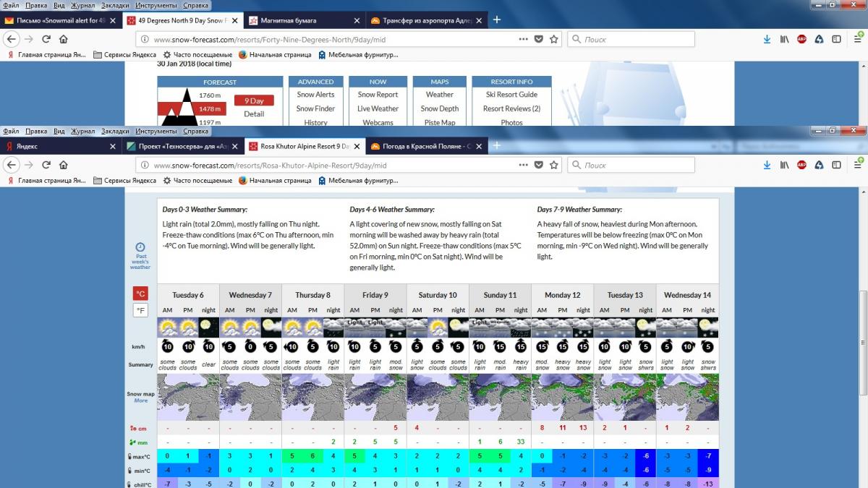Open Закладки menu in Rosa Khutor window
This screenshot has width=868, height=488.
click(115, 132)
